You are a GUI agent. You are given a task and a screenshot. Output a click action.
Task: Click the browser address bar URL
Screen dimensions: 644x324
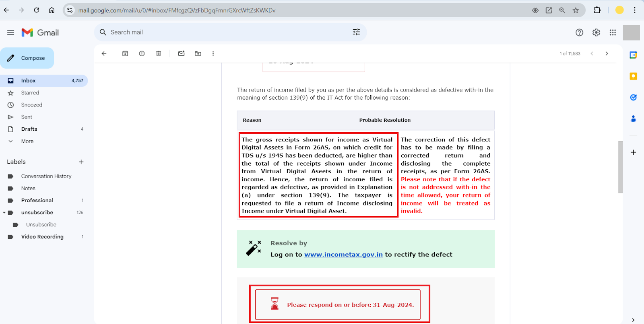177,10
